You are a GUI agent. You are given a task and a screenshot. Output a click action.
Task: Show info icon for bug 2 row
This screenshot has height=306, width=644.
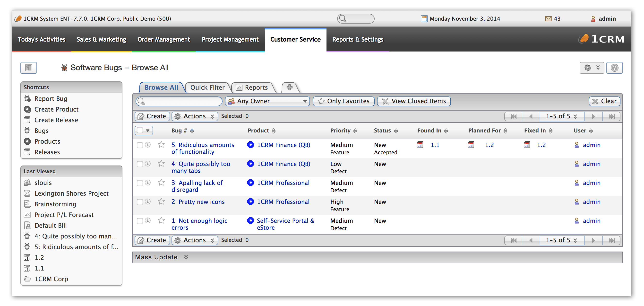pos(148,202)
